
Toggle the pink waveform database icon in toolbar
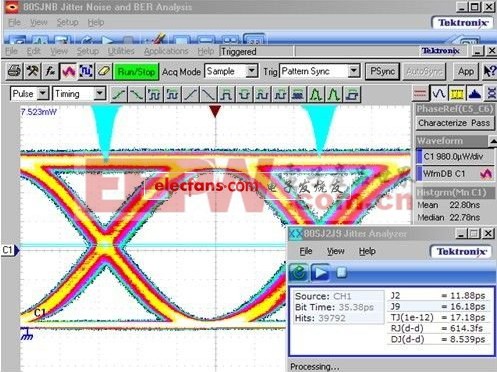[x=68, y=71]
